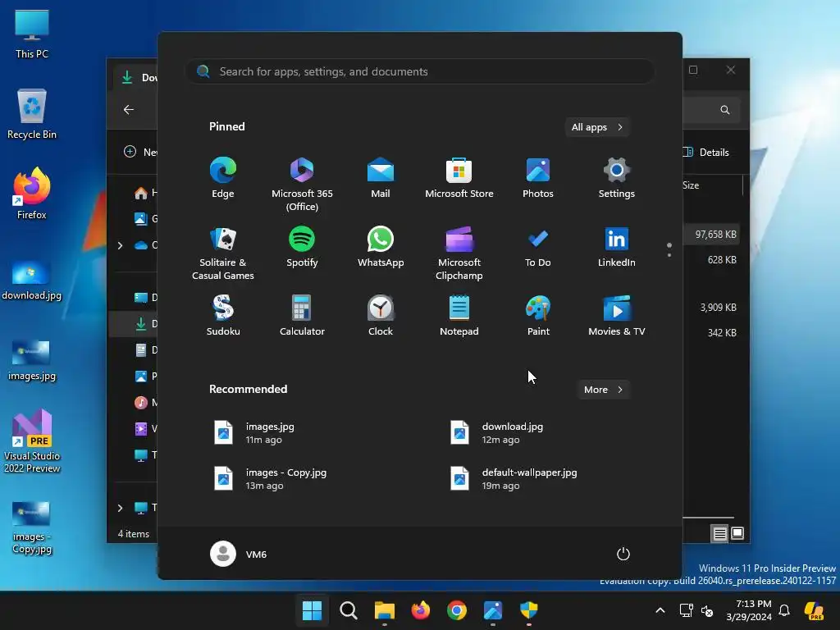Switch Explorer to large thumbnails view
Viewport: 840px width, 630px height.
(737, 533)
